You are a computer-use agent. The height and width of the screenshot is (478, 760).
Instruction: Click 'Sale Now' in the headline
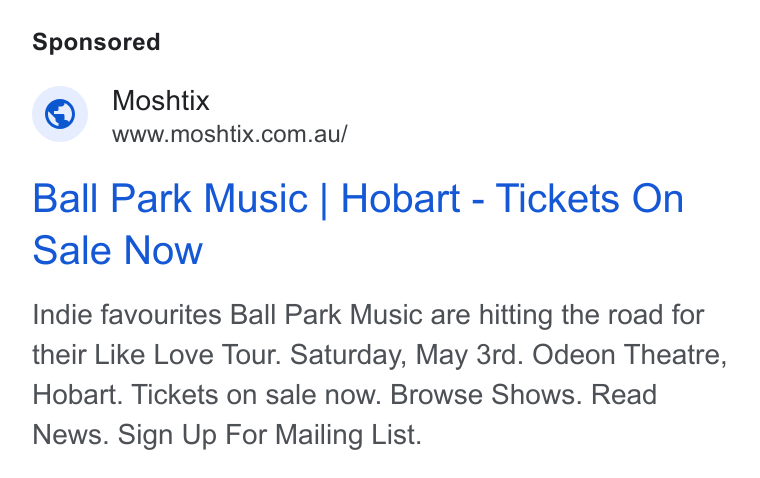tap(117, 250)
